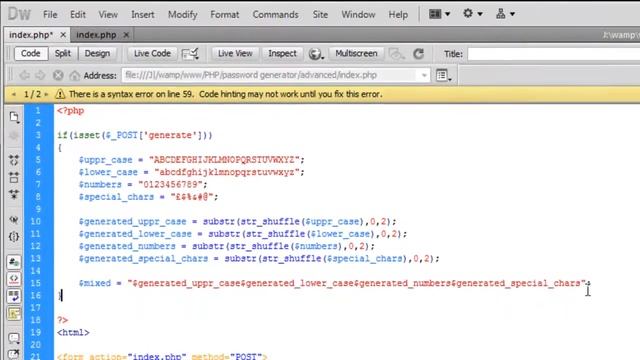This screenshot has height=360, width=640.
Task: Switch to the modified index.php* tab
Action: click(31, 35)
